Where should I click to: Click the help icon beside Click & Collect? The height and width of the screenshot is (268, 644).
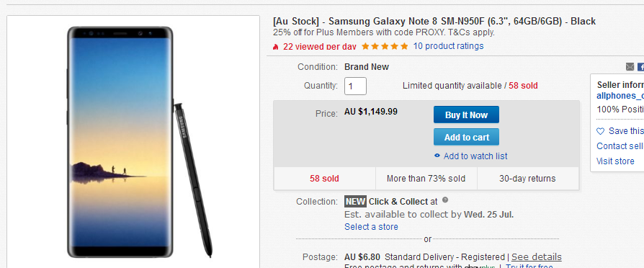(444, 200)
